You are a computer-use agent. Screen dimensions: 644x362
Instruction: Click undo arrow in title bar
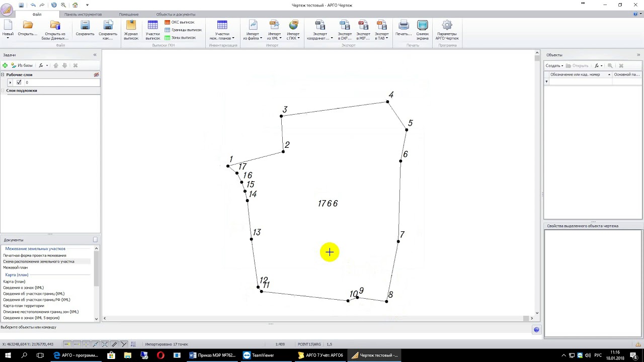[33, 5]
